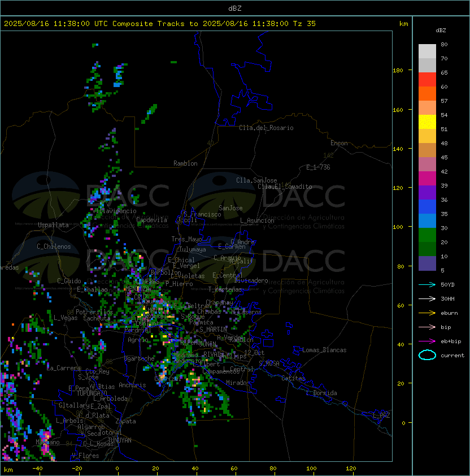
Task: Pick the blue 35-36 dBZ swatch
Action: [427, 206]
